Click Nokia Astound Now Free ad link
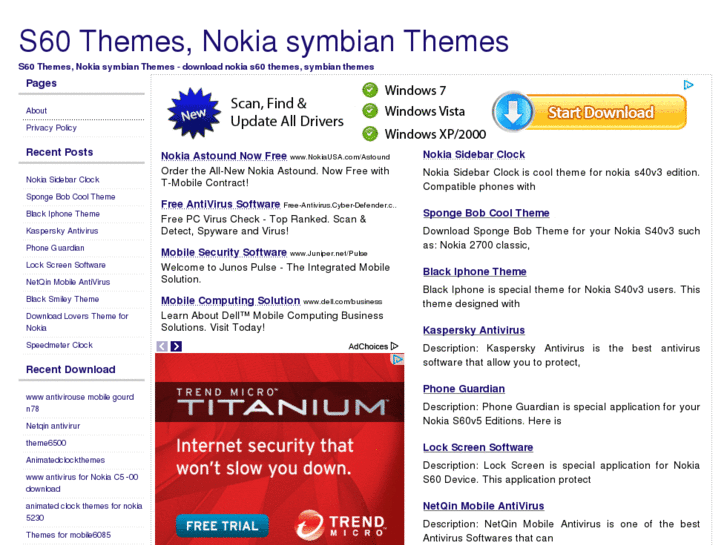The image size is (727, 545). tap(224, 156)
